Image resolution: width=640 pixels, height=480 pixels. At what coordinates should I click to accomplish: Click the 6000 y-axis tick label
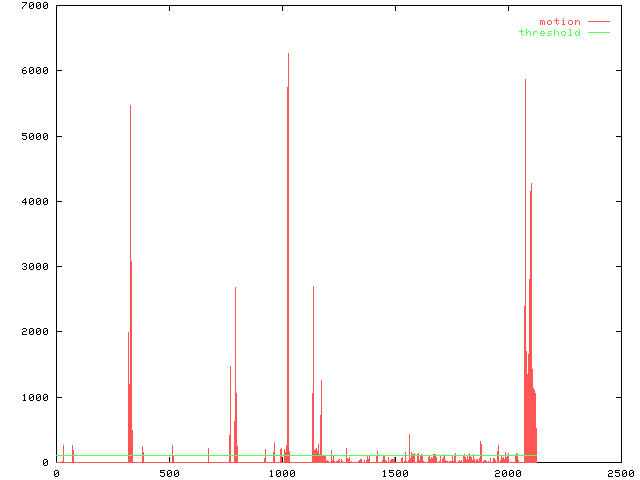[34, 71]
